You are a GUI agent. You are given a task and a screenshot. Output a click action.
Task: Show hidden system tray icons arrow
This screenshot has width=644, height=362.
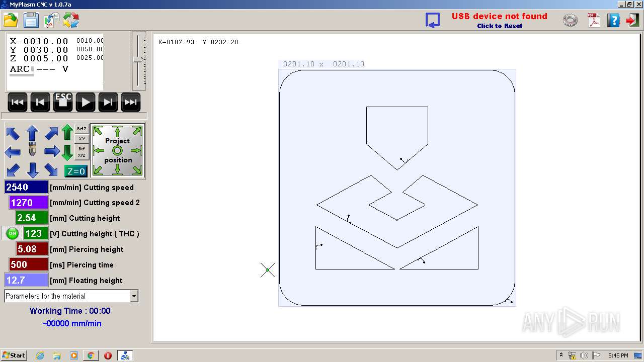[x=561, y=355]
